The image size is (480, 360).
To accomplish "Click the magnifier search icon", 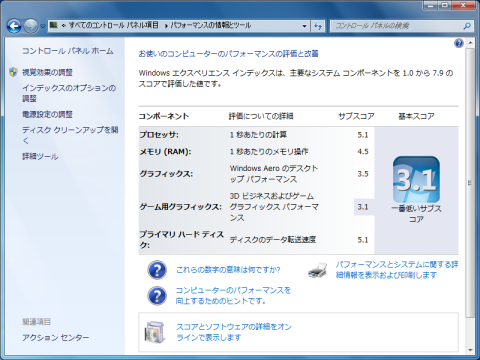I will (467, 26).
